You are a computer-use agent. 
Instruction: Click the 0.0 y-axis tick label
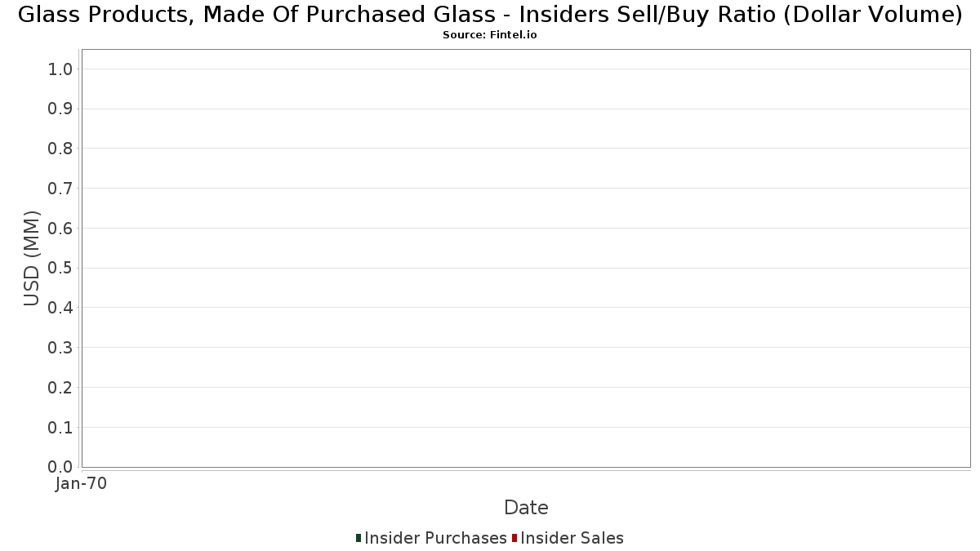pos(61,467)
